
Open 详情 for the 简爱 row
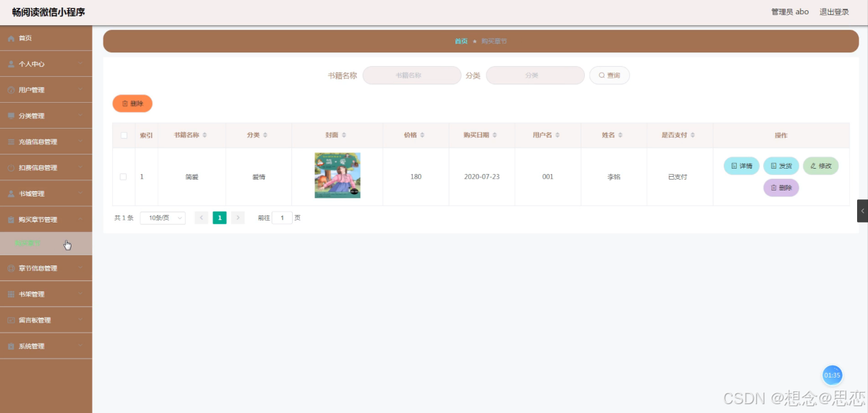(741, 166)
